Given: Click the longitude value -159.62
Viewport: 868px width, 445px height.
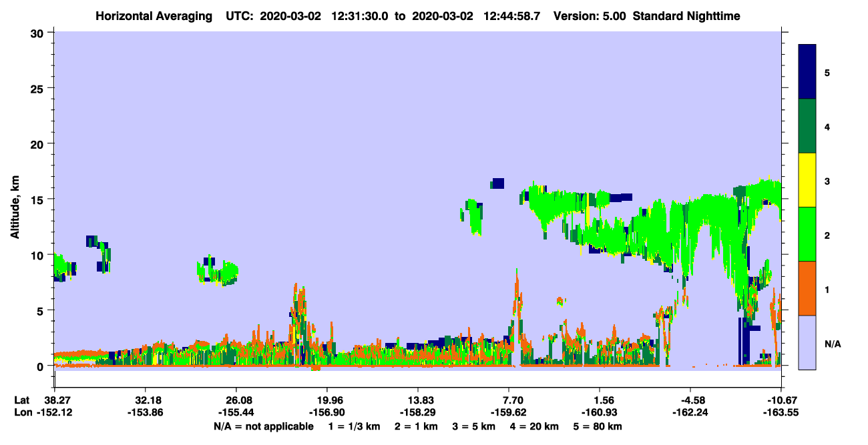Looking at the screenshot, I should 509,413.
